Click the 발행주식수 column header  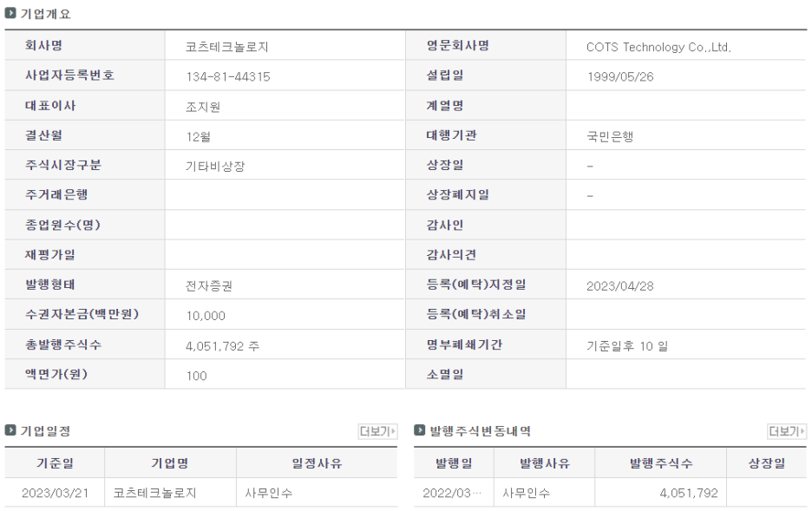click(661, 463)
